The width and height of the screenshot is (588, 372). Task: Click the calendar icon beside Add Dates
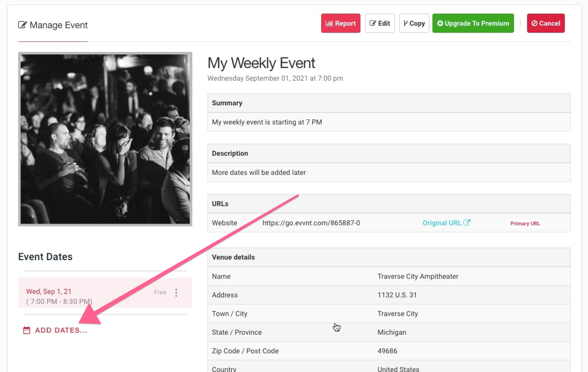27,330
